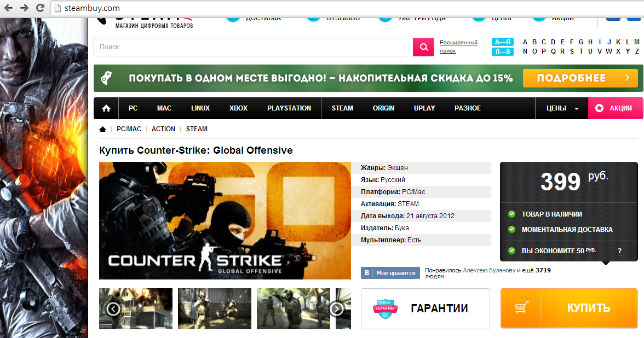The image size is (644, 338).
Task: Select the А—Я alphabet filter
Action: point(503,42)
